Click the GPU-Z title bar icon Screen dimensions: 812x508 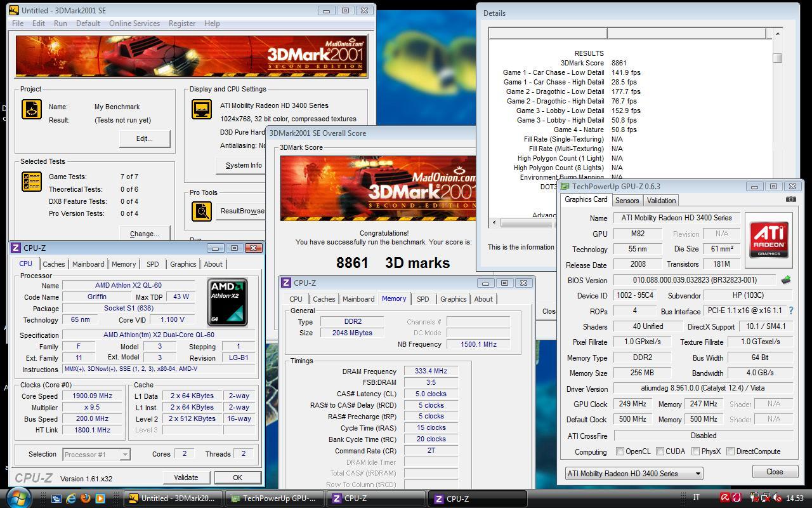click(565, 187)
